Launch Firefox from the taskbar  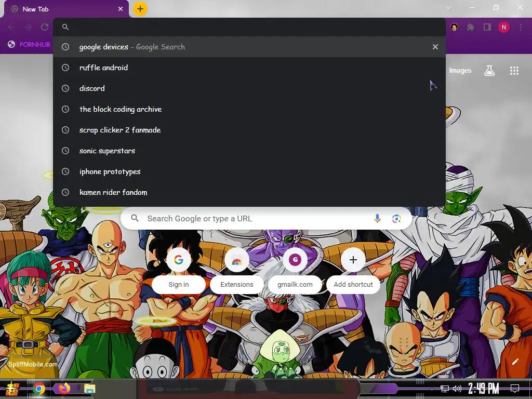(x=64, y=388)
